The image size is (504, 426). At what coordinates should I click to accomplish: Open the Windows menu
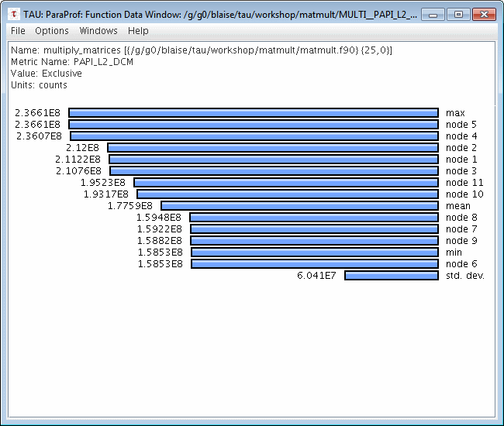98,31
